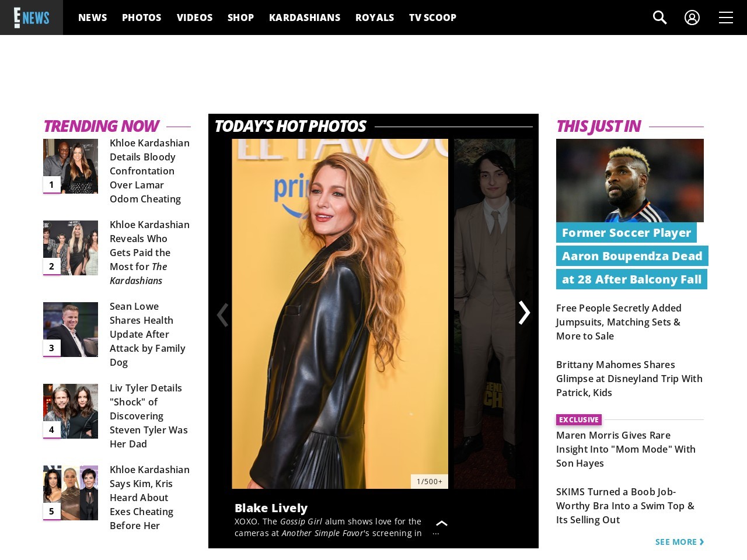Open NEWS in top navigation
Screen dimensions: 747x560
pos(93,17)
